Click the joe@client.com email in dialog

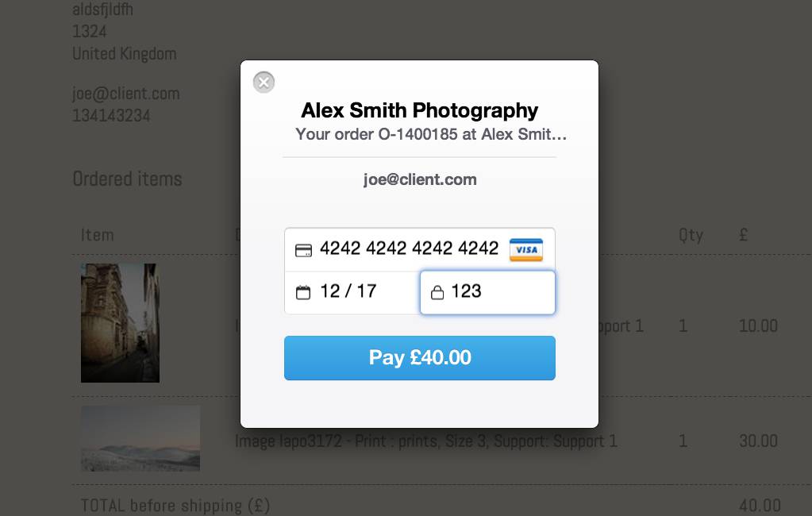420,179
